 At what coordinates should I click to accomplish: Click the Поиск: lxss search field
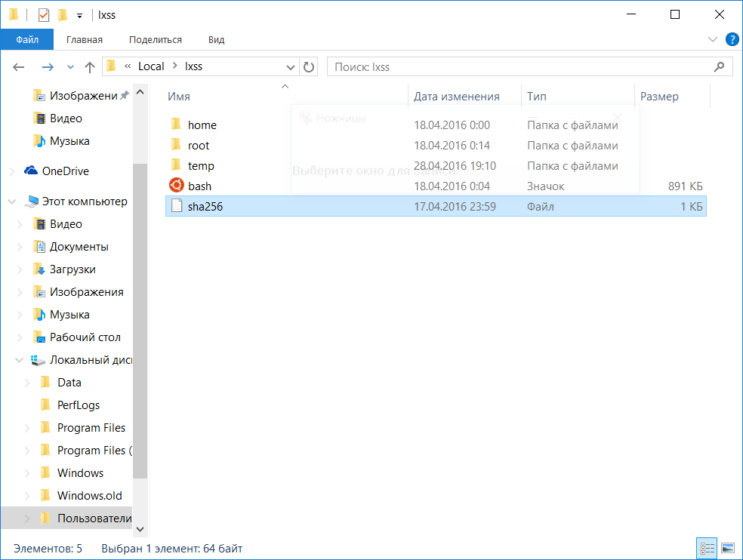click(x=521, y=67)
